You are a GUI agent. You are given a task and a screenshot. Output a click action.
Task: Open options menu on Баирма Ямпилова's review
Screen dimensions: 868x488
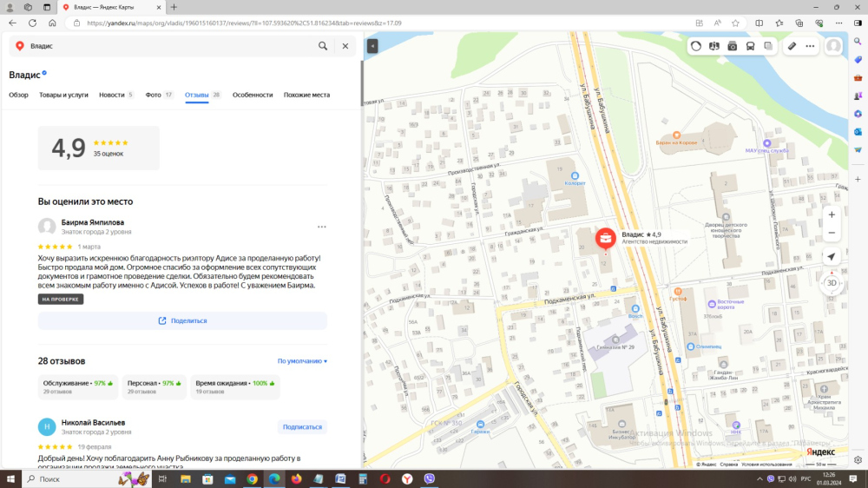pos(322,228)
